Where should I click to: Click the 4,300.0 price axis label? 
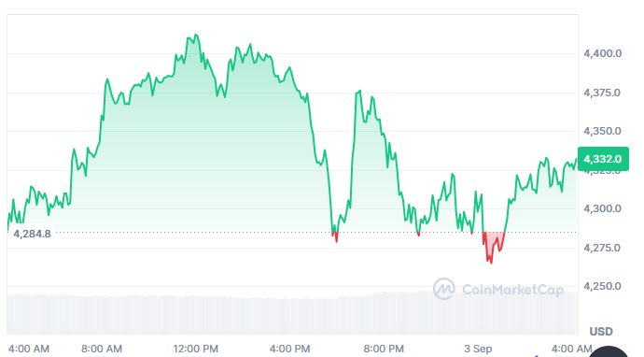(602, 208)
